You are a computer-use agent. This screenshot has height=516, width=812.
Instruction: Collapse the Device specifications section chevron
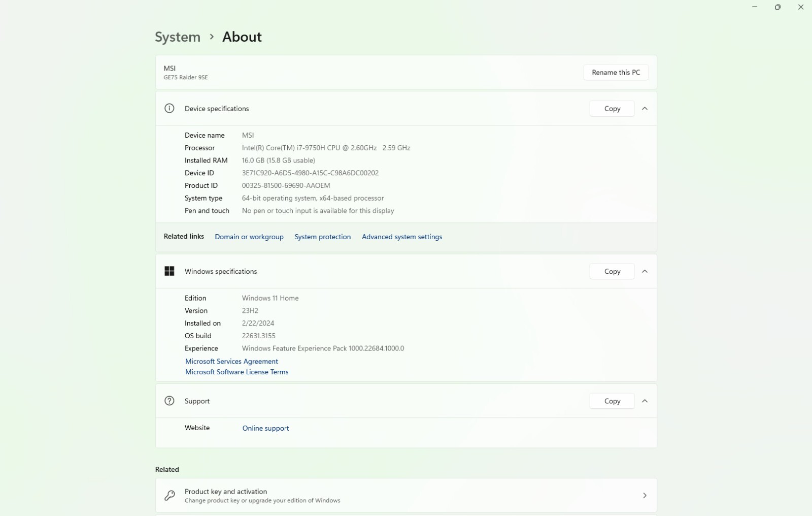point(645,108)
